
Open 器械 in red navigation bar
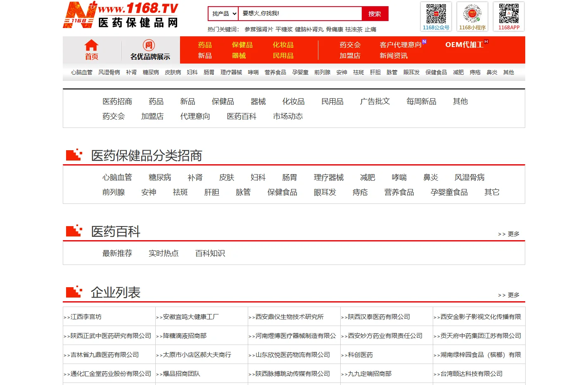click(239, 55)
